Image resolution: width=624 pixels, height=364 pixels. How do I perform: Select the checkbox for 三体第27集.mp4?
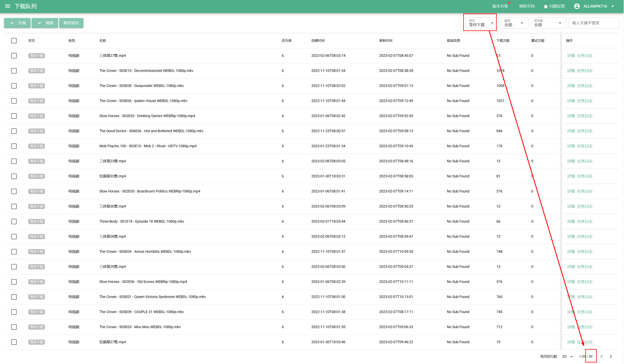14,56
